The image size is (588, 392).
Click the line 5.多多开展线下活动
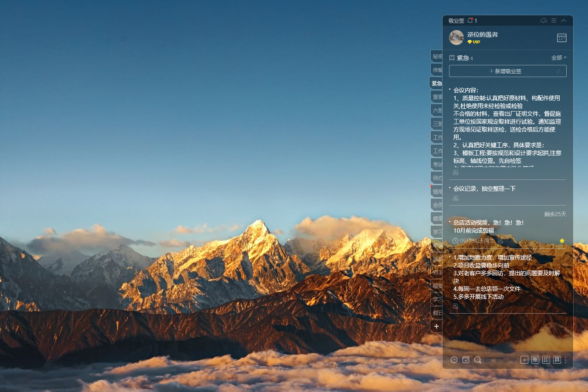point(478,297)
